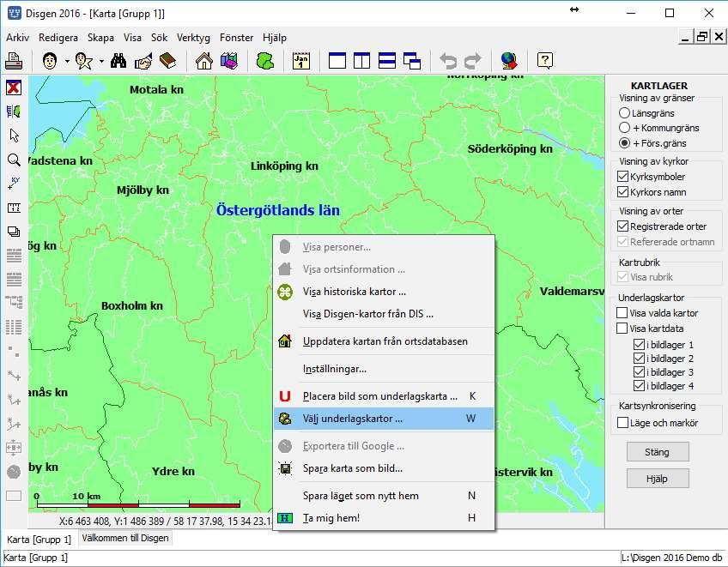Uncheck the Kyrksymboler checkbox
The height and width of the screenshot is (567, 728).
click(x=622, y=177)
